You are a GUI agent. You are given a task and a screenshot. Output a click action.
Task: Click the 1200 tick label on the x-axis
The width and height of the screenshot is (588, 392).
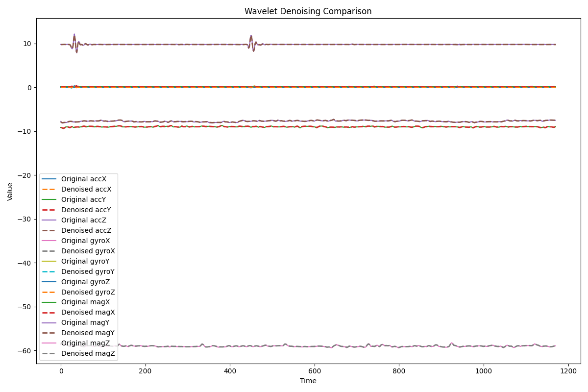pyautogui.click(x=568, y=371)
